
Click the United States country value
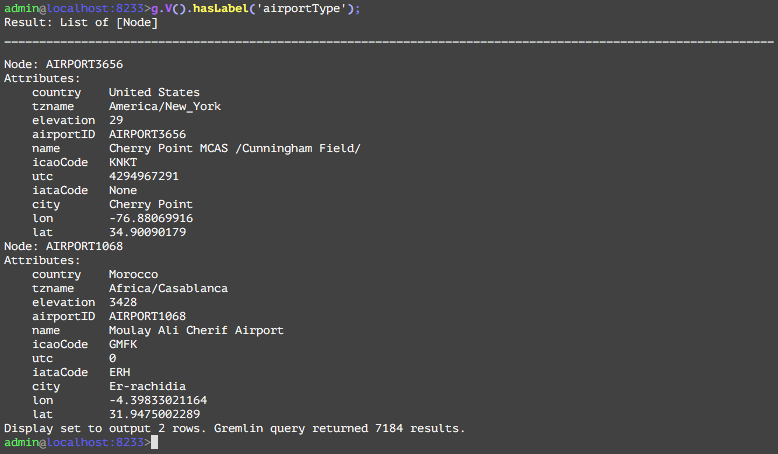(154, 92)
